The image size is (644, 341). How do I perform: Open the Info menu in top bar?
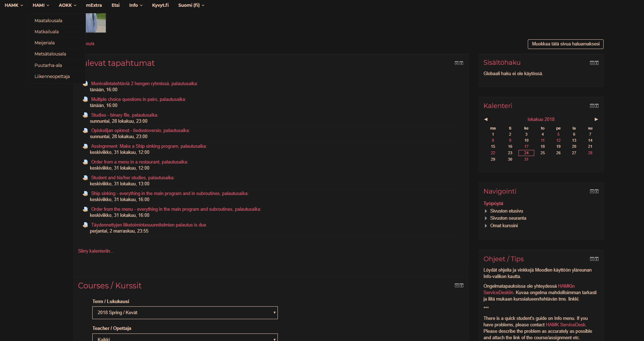(x=136, y=5)
